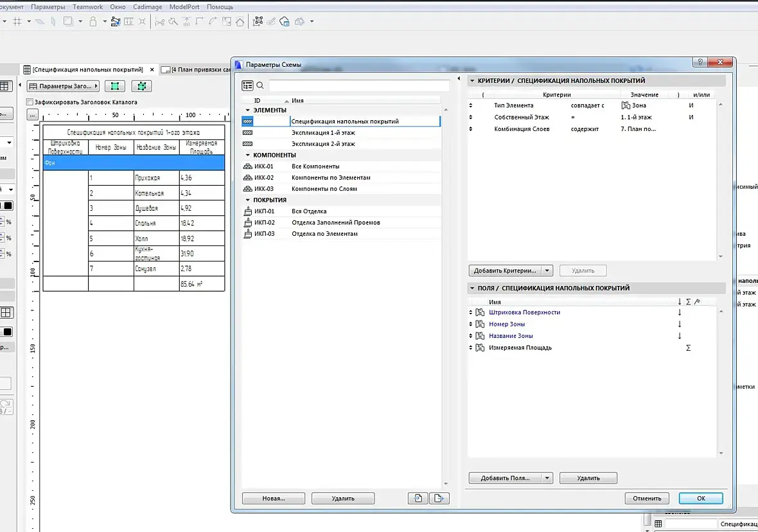The image size is (758, 532).
Task: Click the second green cube icon button
Action: (141, 86)
